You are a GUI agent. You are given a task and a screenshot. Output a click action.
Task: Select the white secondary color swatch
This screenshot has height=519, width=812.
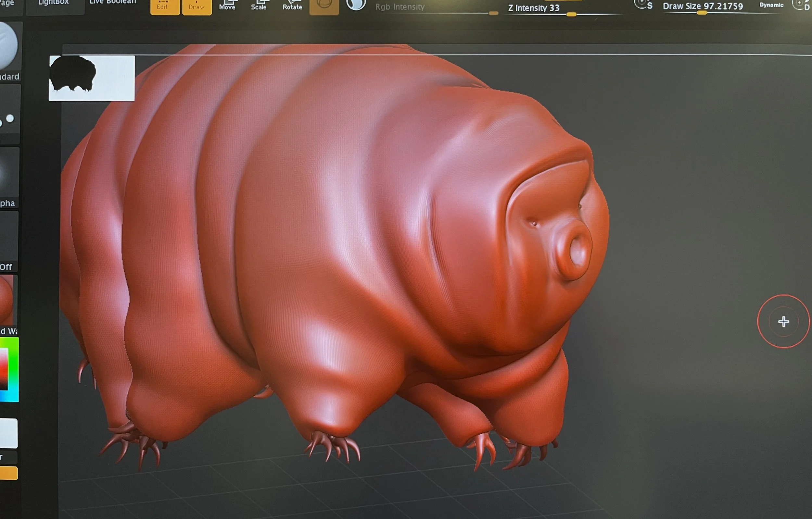click(x=8, y=433)
